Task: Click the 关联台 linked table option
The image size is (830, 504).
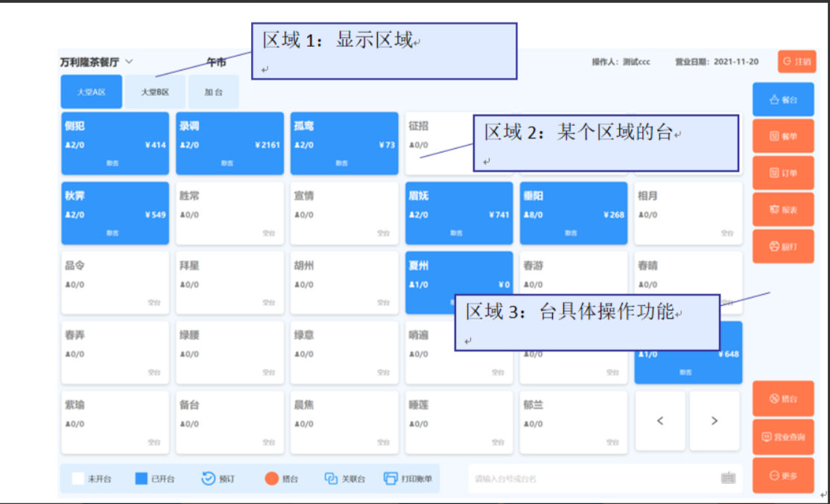Action: pos(345,479)
